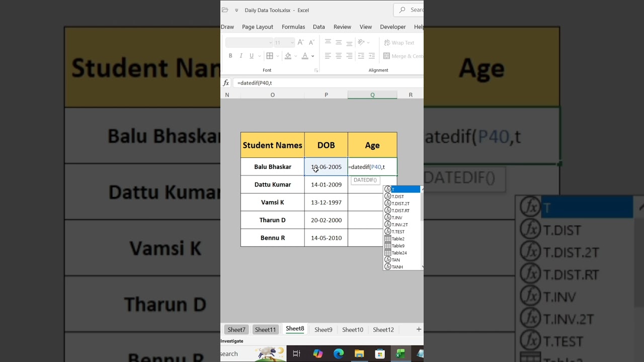Image resolution: width=644 pixels, height=362 pixels.
Task: Click the 14-01-2009 date cell
Action: [x=326, y=185]
